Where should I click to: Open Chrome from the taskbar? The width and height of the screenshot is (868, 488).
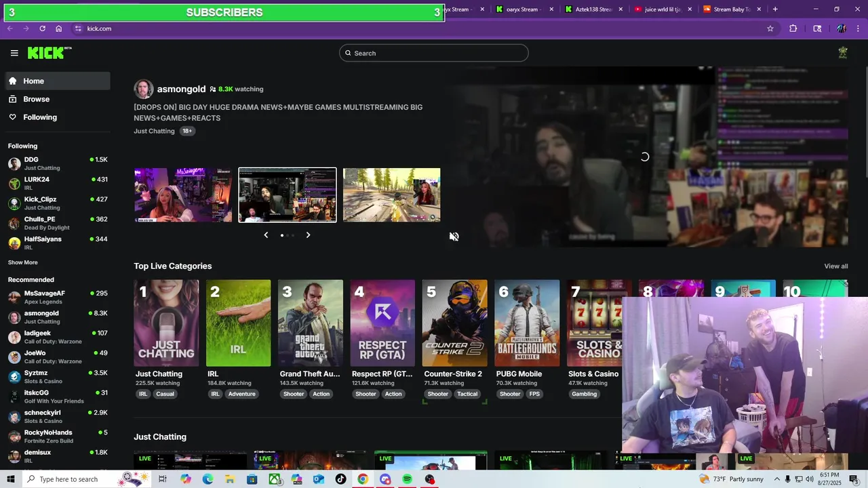click(x=363, y=479)
